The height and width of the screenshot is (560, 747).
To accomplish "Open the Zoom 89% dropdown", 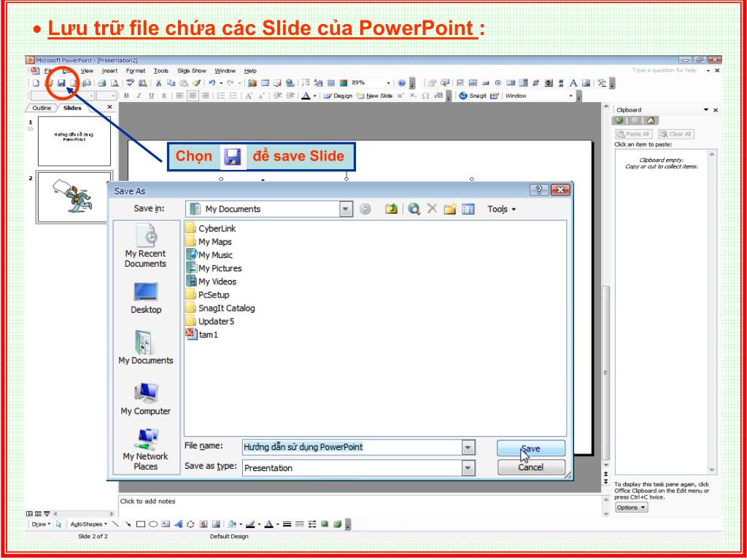I will [x=388, y=83].
